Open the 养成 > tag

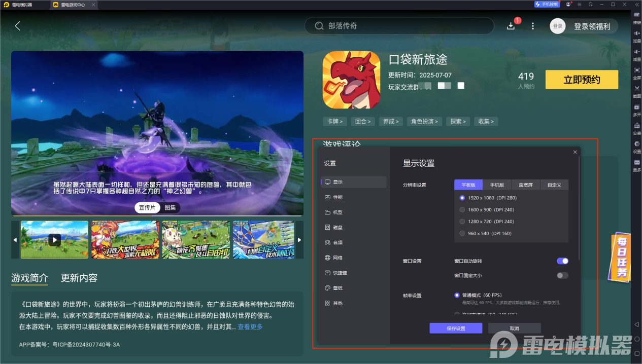click(391, 122)
